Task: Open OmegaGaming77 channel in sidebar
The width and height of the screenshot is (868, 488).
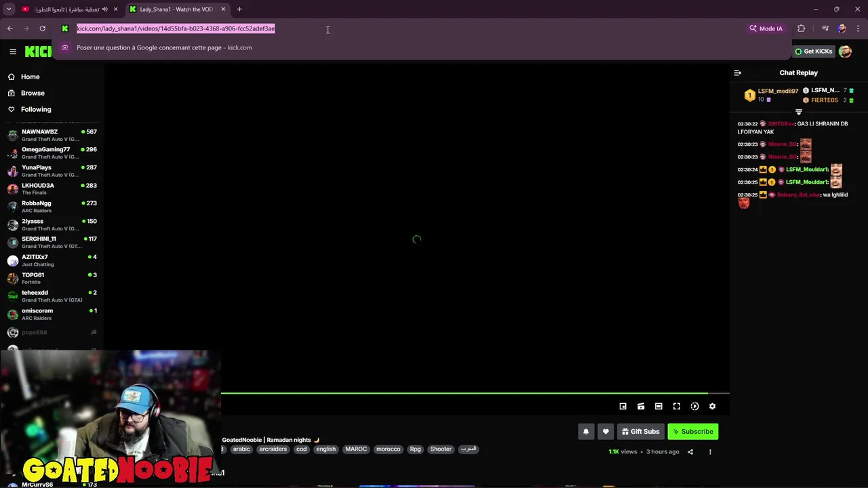Action: click(x=52, y=153)
